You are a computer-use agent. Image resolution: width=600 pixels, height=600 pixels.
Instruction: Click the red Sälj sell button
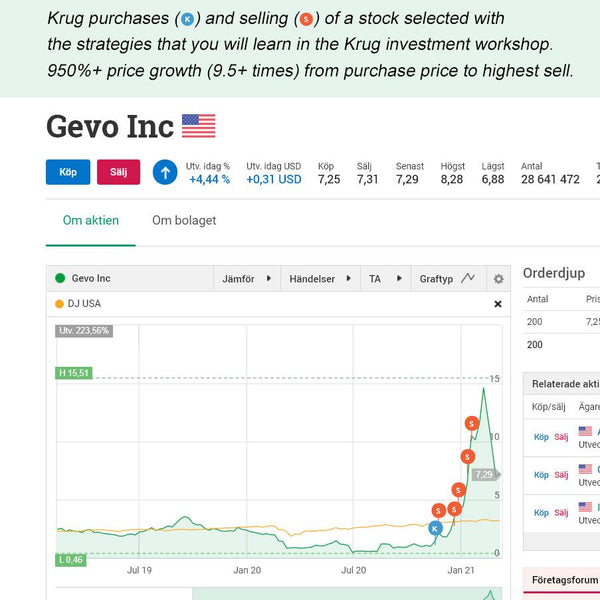point(119,172)
